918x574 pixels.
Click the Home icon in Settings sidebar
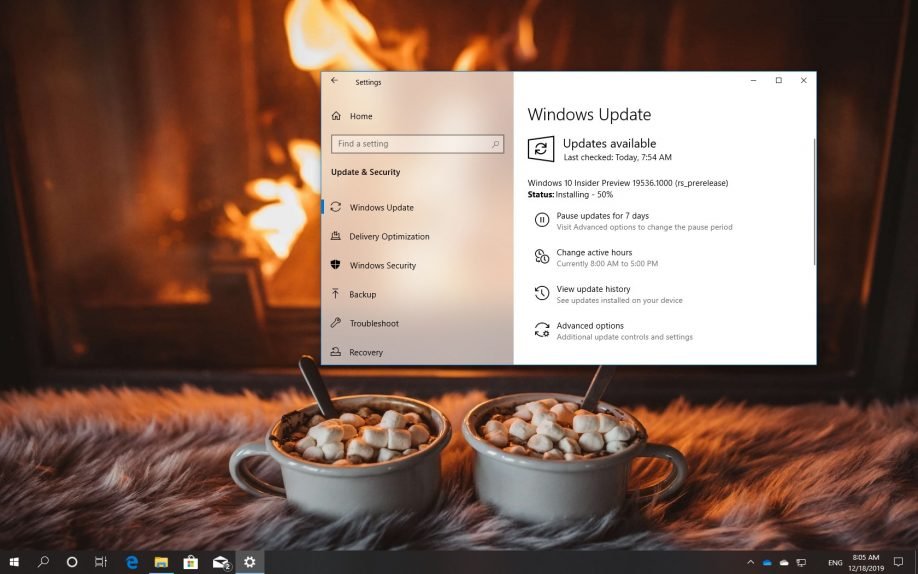[336, 116]
